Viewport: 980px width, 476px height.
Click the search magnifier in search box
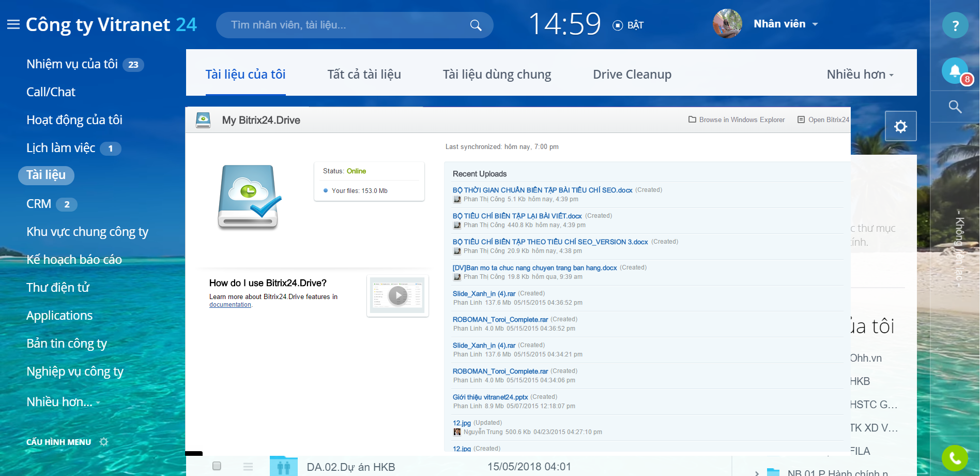(x=476, y=25)
